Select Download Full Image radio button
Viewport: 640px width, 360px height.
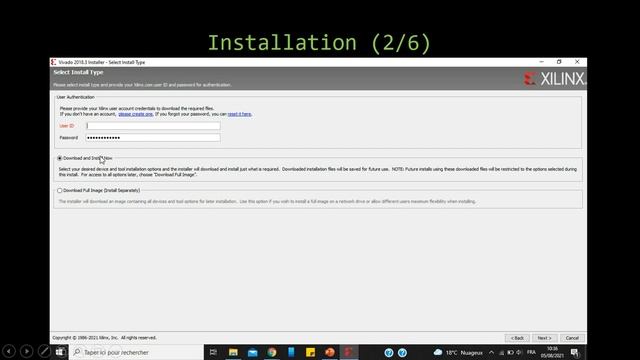coord(60,190)
